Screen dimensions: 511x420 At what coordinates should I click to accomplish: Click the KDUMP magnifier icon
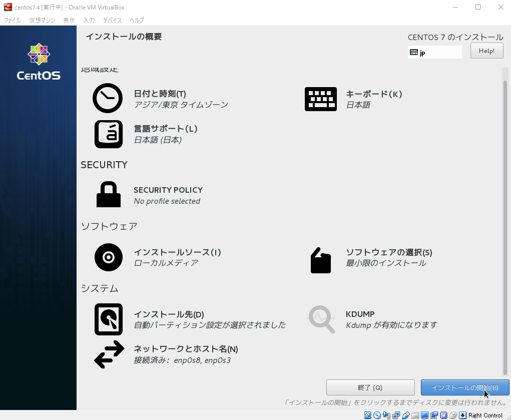point(321,319)
